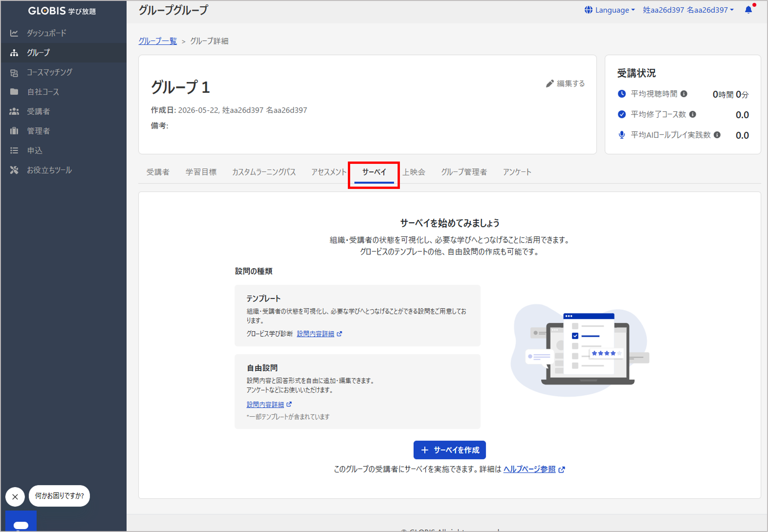The width and height of the screenshot is (768, 532).
Task: Click info icon beside 平均AIロールプレイ実践数
Action: point(717,135)
